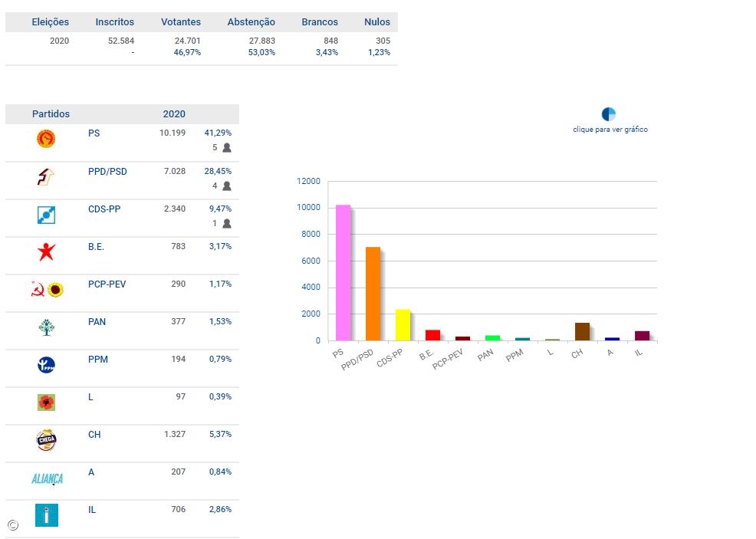Click the 'clique para ver gráfico' link
This screenshot has height=539, width=756.
coord(610,130)
